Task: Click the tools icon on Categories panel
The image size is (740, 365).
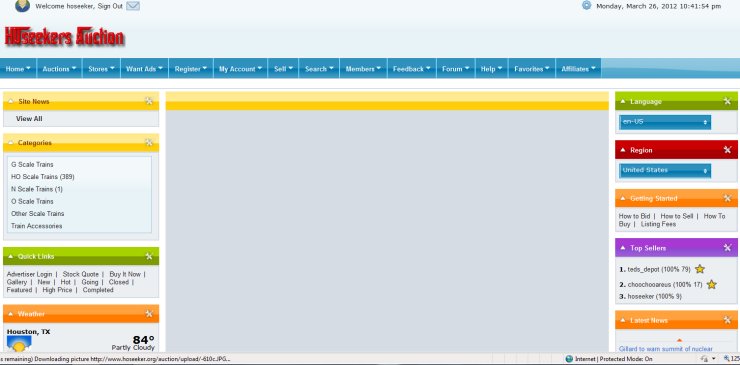Action: point(149,142)
